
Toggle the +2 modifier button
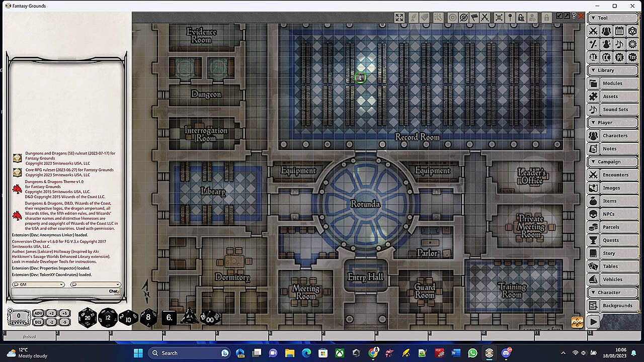coord(51,313)
